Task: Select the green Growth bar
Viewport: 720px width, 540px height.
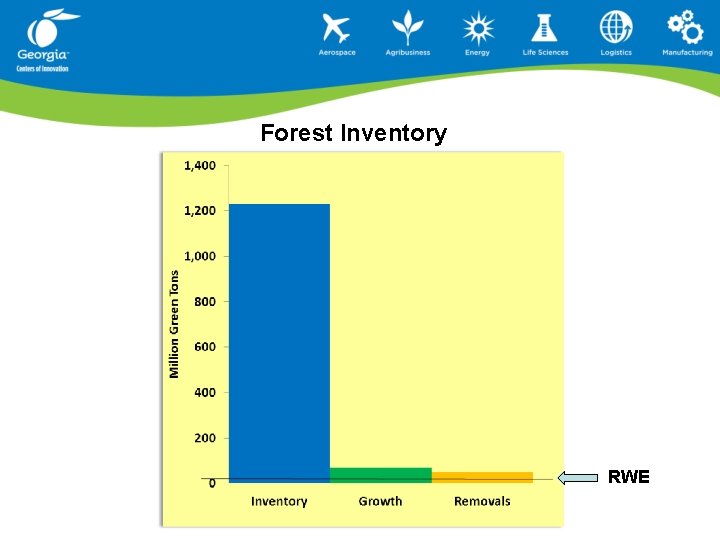Action: (381, 475)
